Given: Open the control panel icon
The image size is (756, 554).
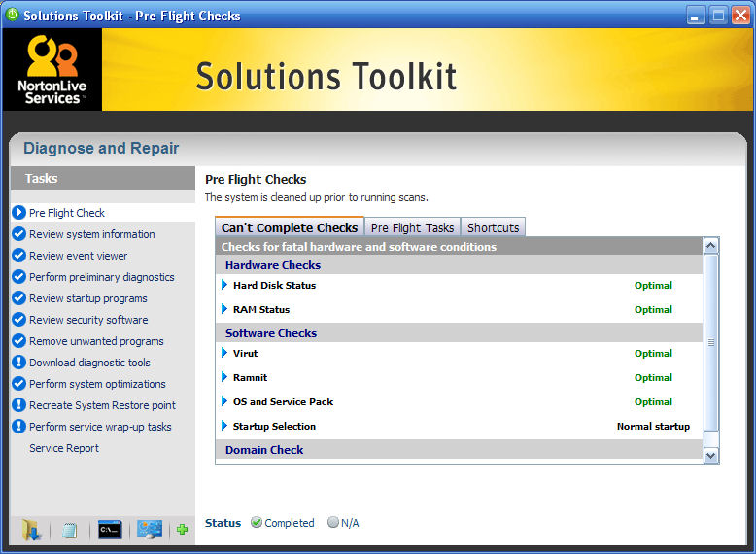Looking at the screenshot, I should 150,530.
